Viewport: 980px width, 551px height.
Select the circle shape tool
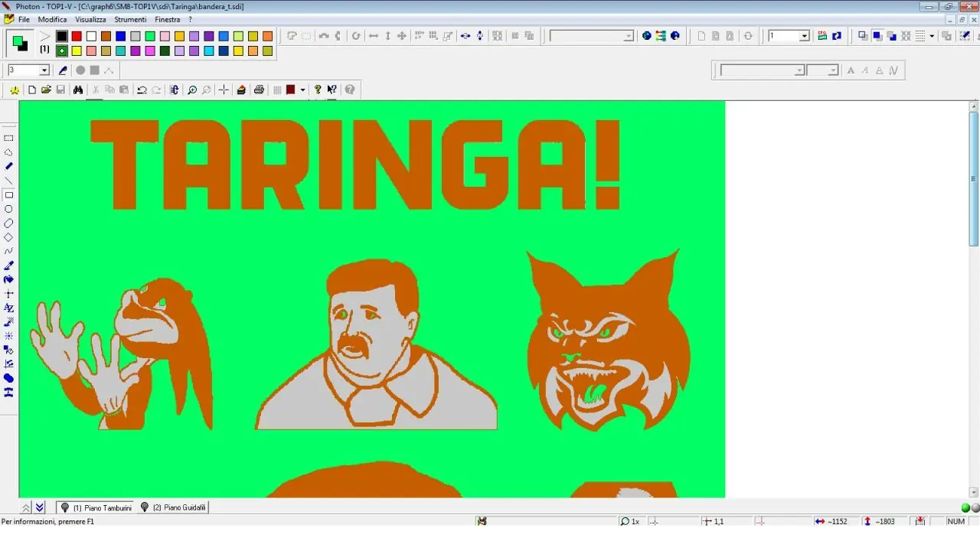pyautogui.click(x=8, y=209)
